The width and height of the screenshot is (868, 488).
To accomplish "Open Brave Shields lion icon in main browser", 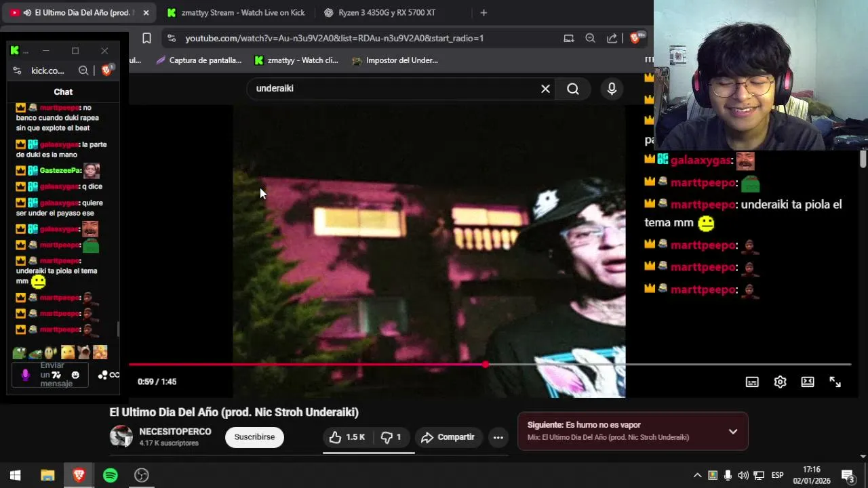I will 635,39.
